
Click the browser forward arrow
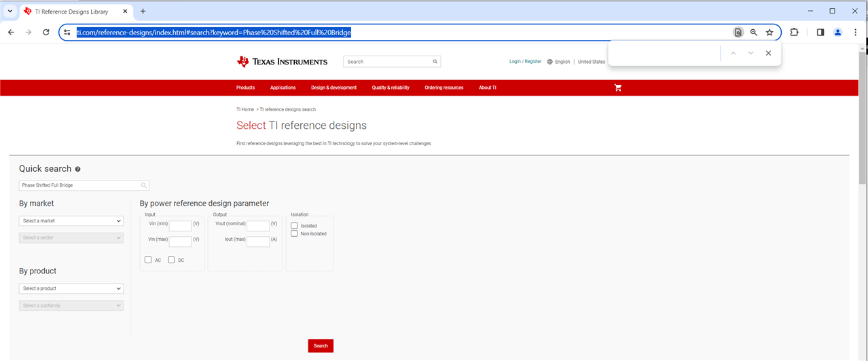(29, 32)
